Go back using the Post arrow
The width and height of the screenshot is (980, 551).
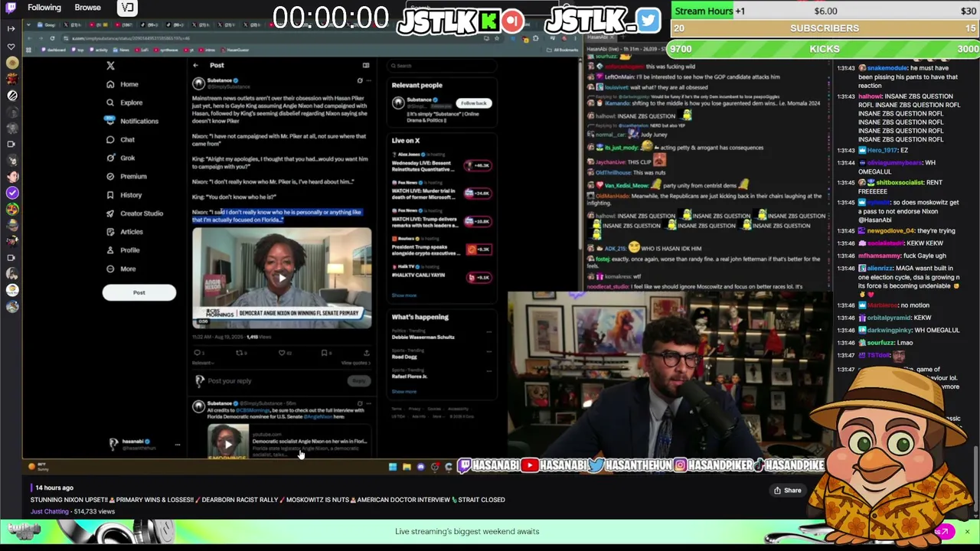point(196,66)
